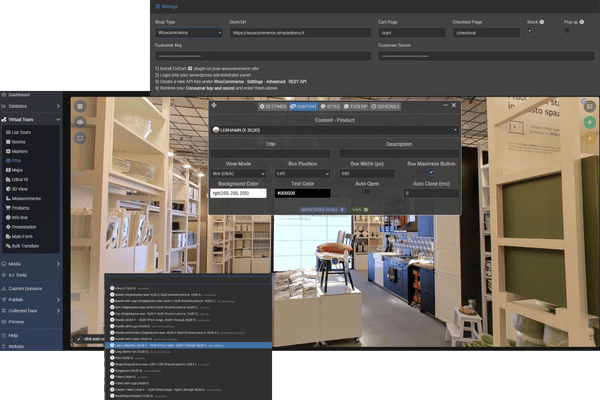Viewport: 600px width, 400px height.
Task: Open the View Mode dropdown
Action: point(238,173)
